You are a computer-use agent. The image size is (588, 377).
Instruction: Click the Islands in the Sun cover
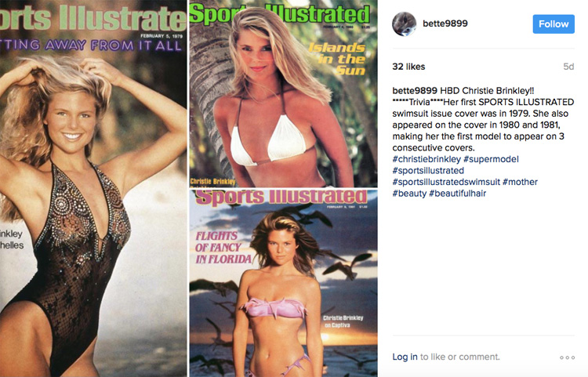[x=283, y=94]
